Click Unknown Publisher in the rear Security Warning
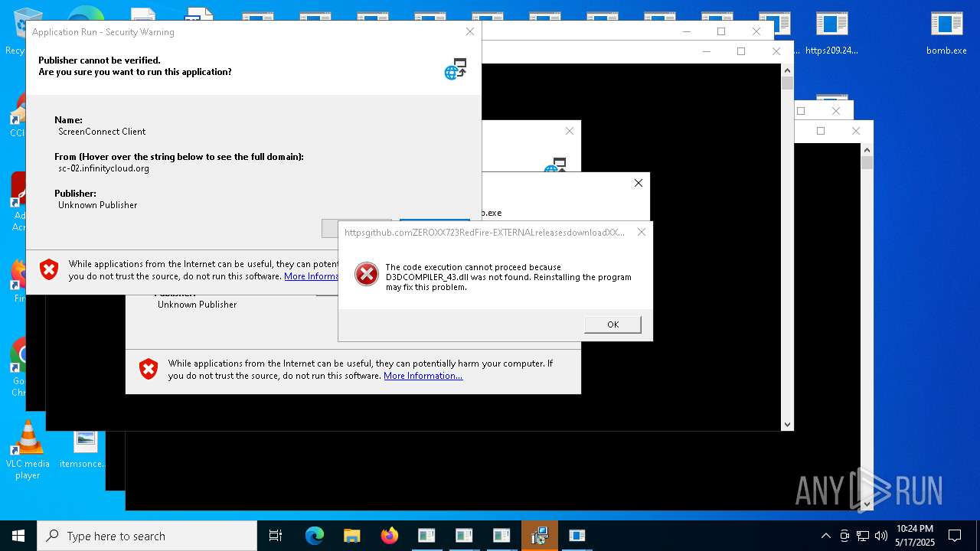The width and height of the screenshot is (980, 551). pyautogui.click(x=197, y=305)
